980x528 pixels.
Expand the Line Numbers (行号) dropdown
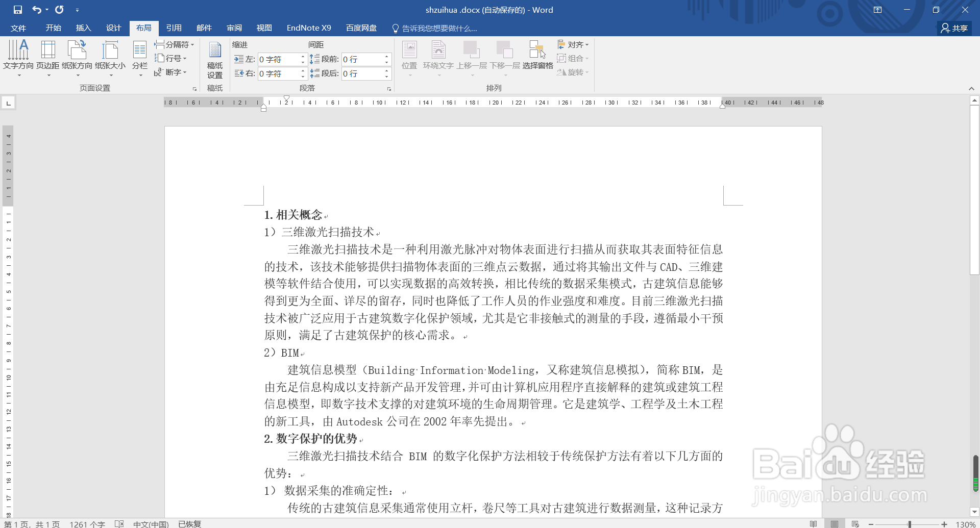coord(171,59)
